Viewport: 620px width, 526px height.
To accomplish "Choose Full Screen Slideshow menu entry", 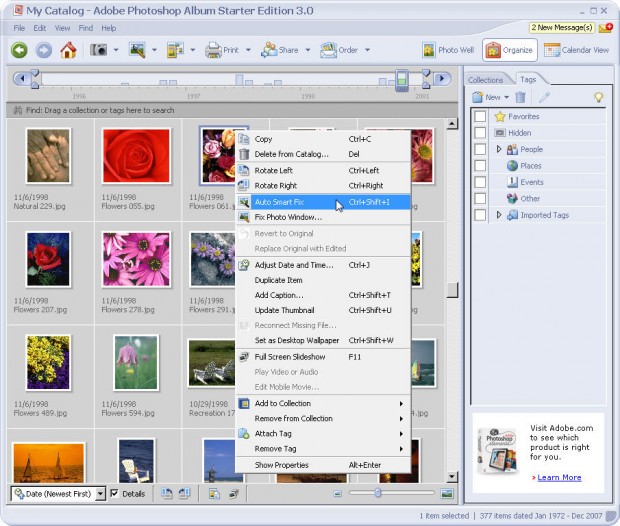I will point(323,357).
